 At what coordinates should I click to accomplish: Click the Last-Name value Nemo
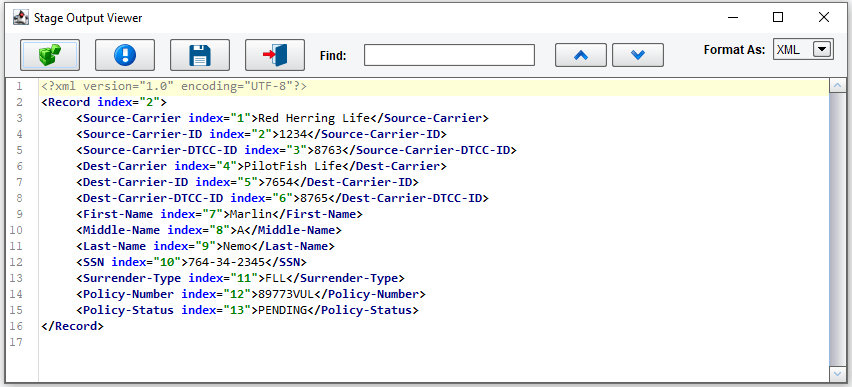(237, 246)
